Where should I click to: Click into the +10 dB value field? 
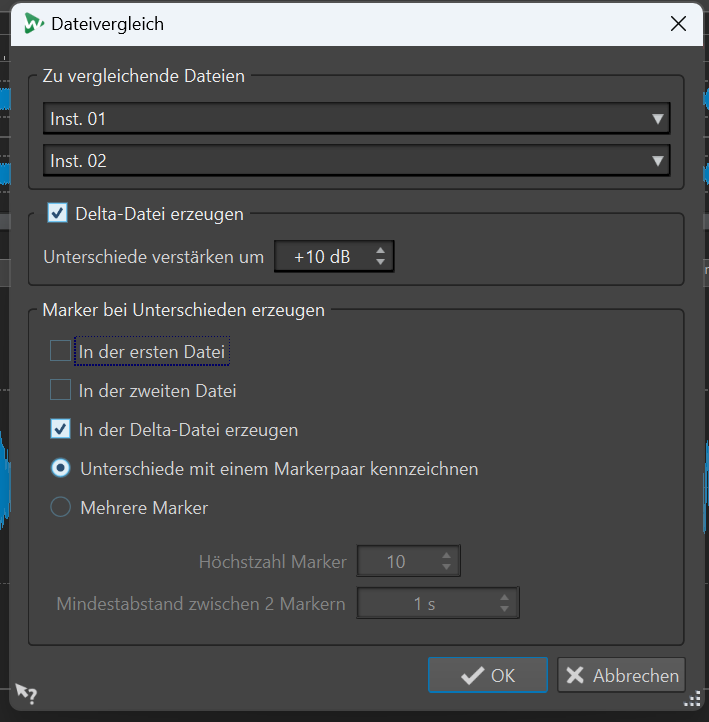[322, 257]
